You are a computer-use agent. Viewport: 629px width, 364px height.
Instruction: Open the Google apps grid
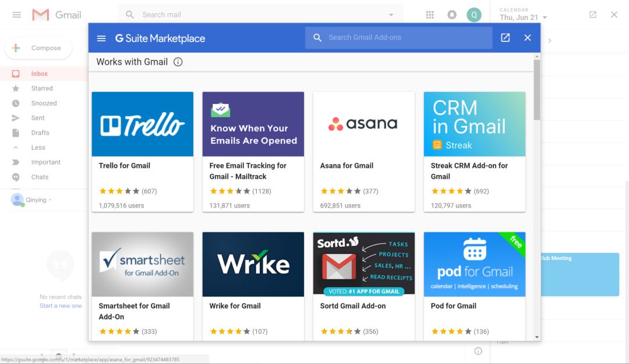click(430, 15)
